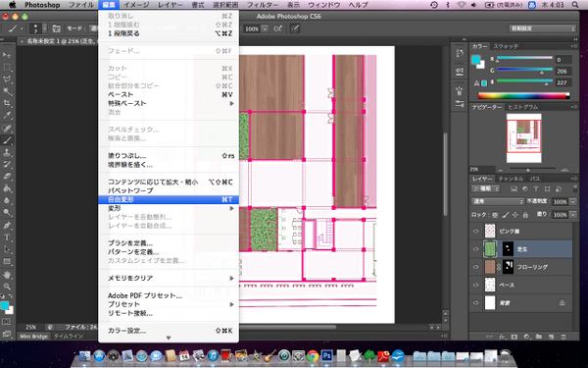588x368 pixels.
Task: Select the Clone Stamp tool
Action: [7, 152]
